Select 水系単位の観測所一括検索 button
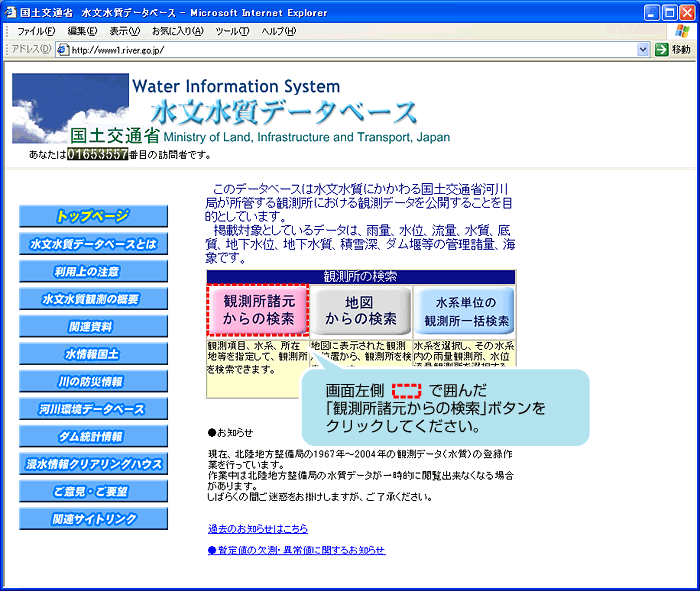The image size is (700, 591). (465, 310)
